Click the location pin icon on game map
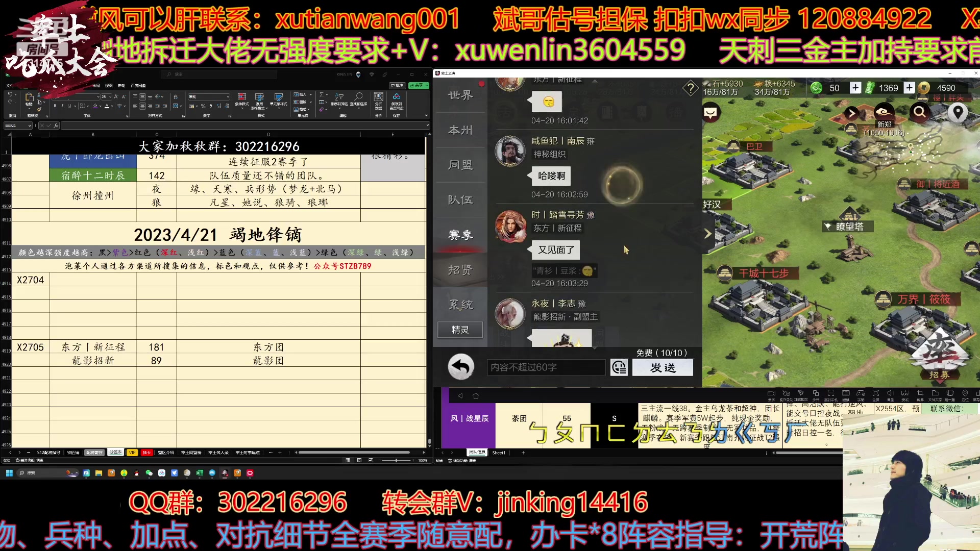This screenshot has height=551, width=980. tap(958, 112)
